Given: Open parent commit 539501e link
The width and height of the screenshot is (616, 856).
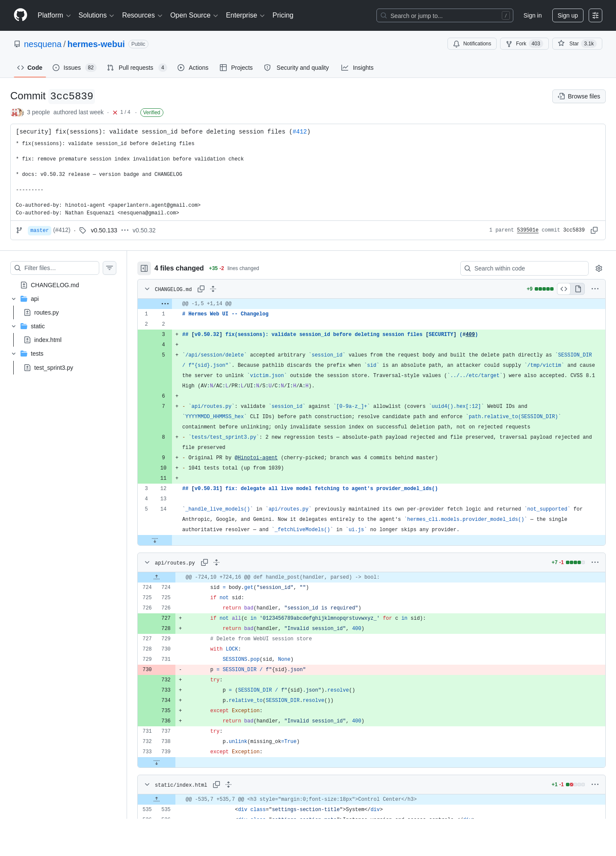Looking at the screenshot, I should pyautogui.click(x=527, y=230).
